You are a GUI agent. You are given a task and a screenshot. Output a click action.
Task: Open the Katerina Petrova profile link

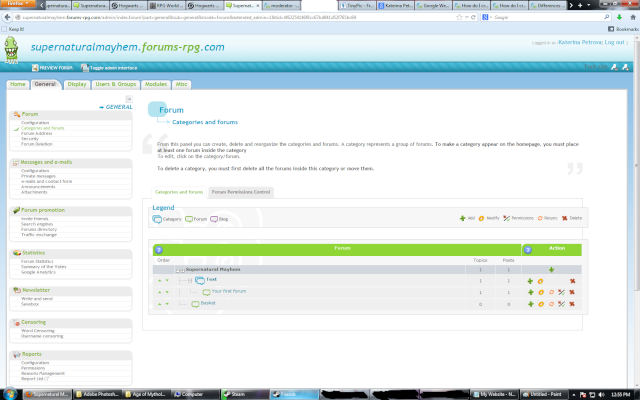pyautogui.click(x=580, y=42)
